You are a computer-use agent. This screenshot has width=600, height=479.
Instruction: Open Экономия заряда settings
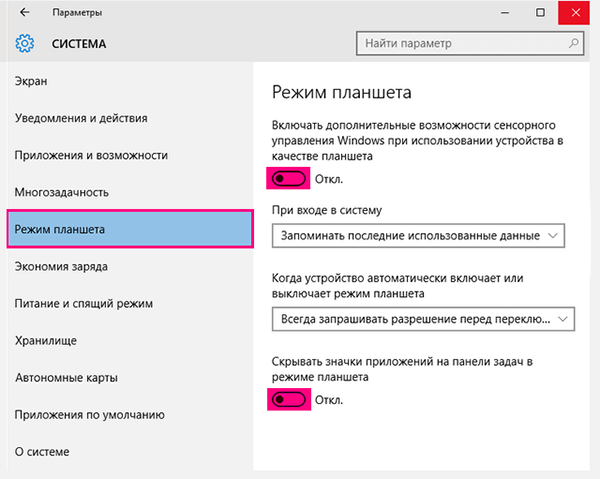62,267
